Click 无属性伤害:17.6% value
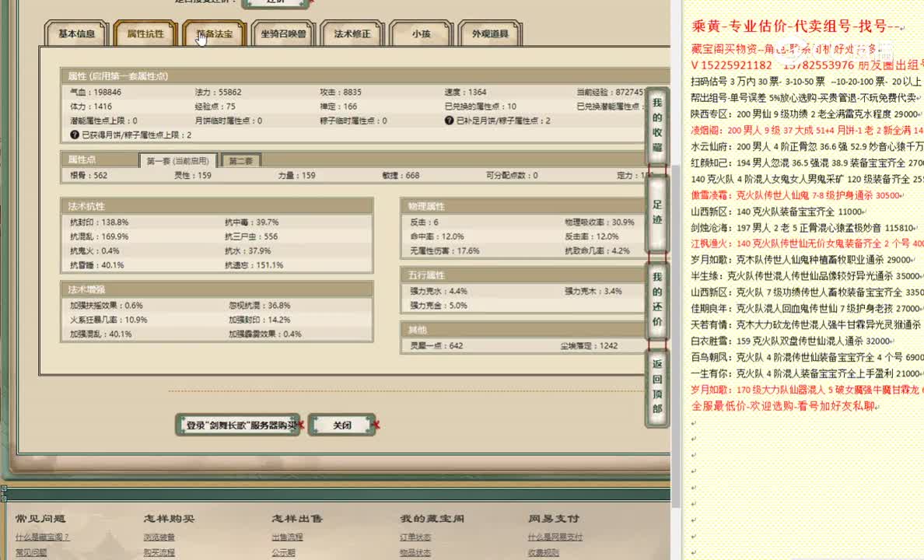The height and width of the screenshot is (560, 924). (x=444, y=250)
